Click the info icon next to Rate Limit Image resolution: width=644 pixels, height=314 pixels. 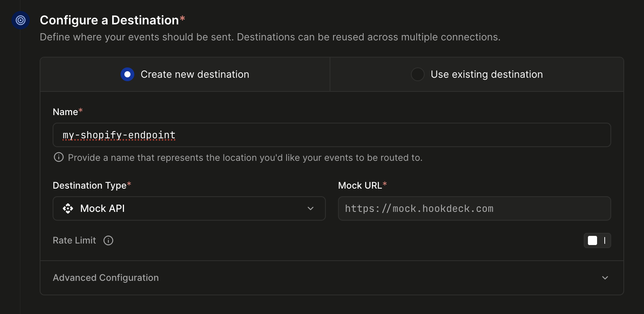tap(108, 240)
